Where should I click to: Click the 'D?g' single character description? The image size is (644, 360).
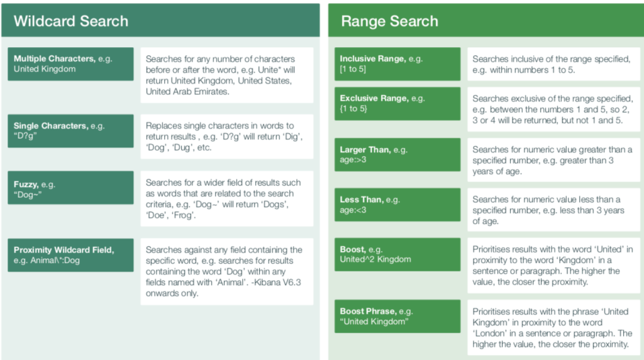point(226,137)
